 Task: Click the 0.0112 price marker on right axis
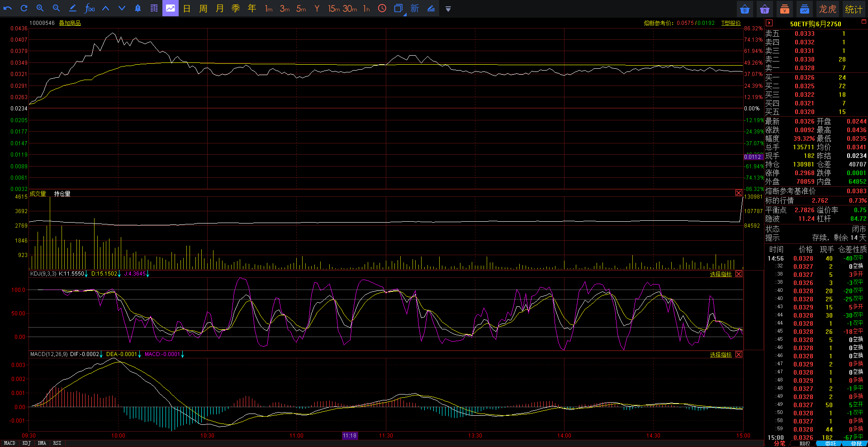point(753,157)
